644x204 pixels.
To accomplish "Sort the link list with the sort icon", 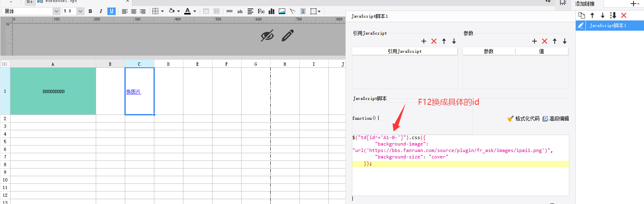I will point(613,15).
